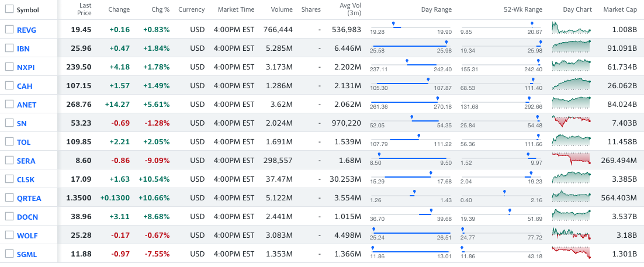Click the CAH market time 4:00PM EST
Image resolution: width=644 pixels, height=267 pixels.
(234, 86)
